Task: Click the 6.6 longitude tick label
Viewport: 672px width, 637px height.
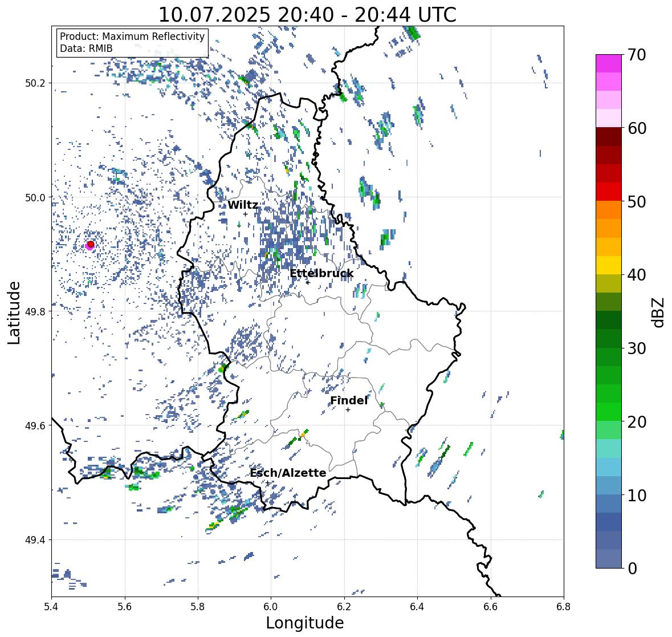Action: click(x=491, y=607)
